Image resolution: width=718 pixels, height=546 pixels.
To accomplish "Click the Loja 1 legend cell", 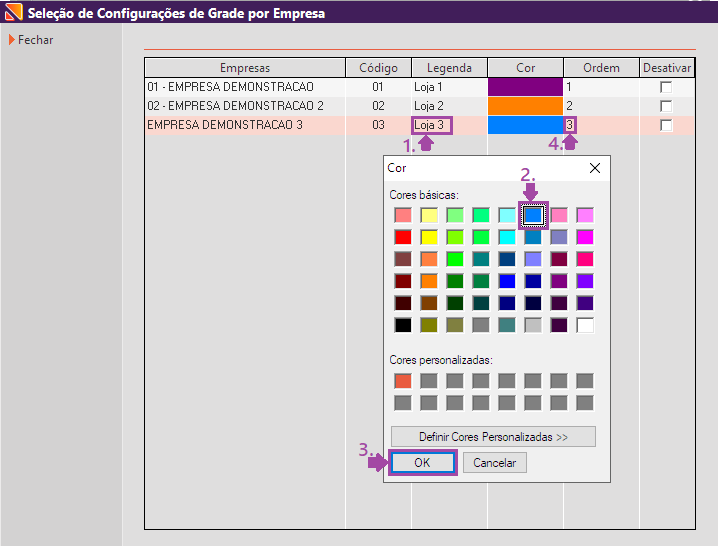I will (449, 87).
